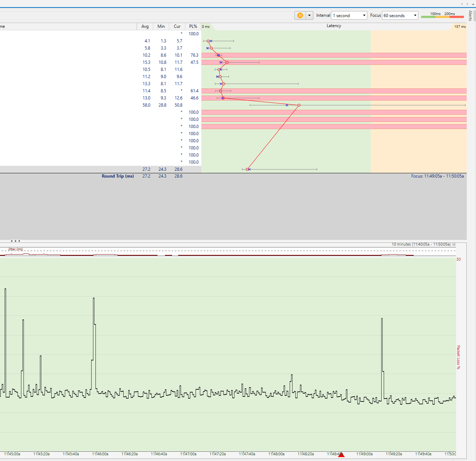
Task: Click the tab scroll left arrow
Action: [462, 4]
